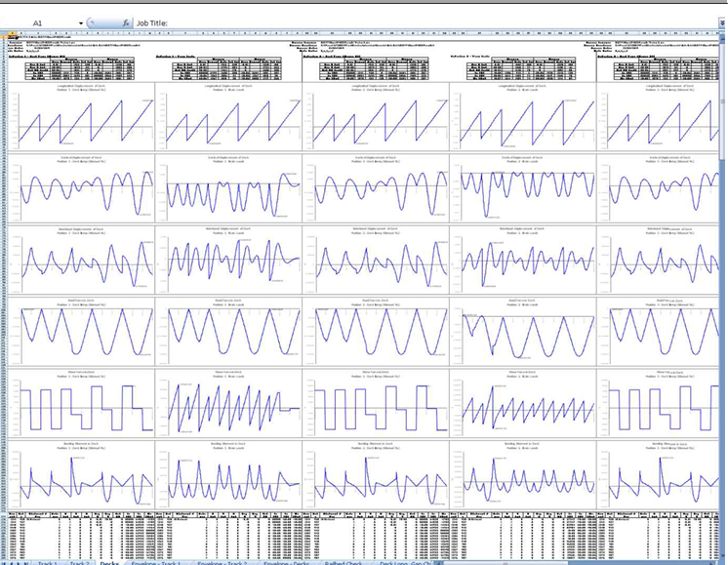
Task: Switch to the Track 1 sheet tab
Action: [x=47, y=563]
